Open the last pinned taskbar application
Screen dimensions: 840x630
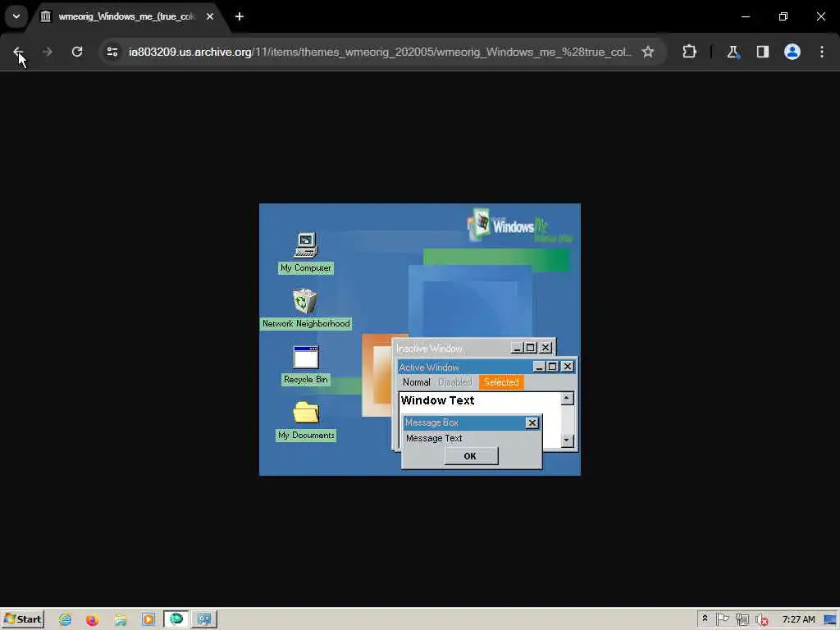click(x=204, y=619)
